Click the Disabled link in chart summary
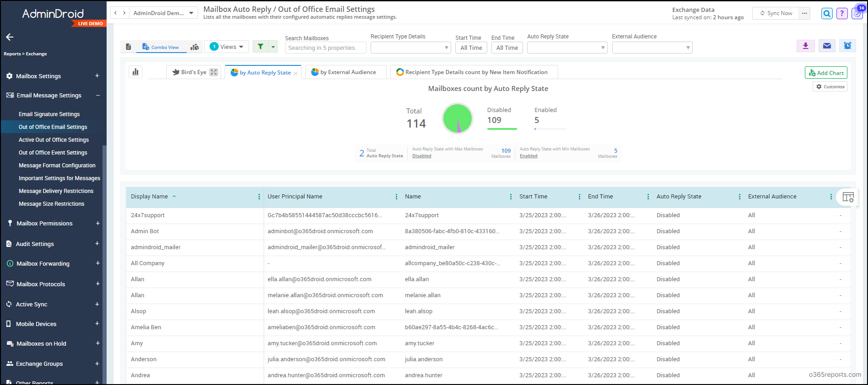Image resolution: width=868 pixels, height=385 pixels. coord(421,156)
